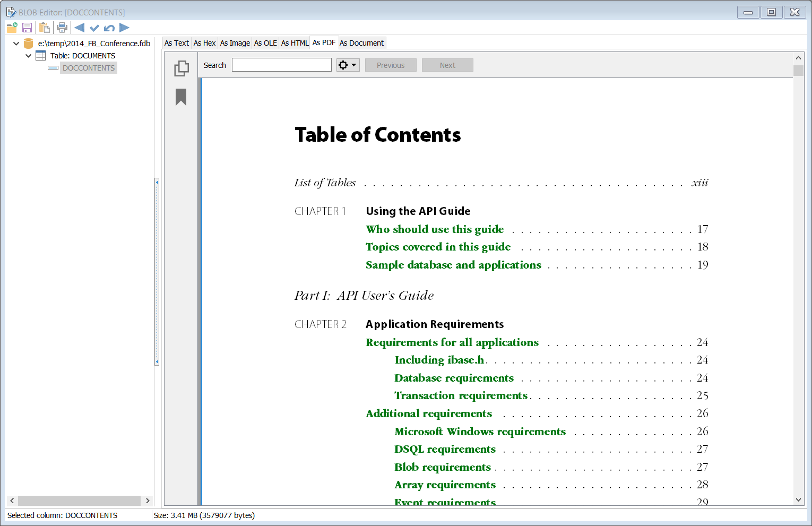Go to previous record with left arrow
The width and height of the screenshot is (812, 526).
[x=80, y=28]
